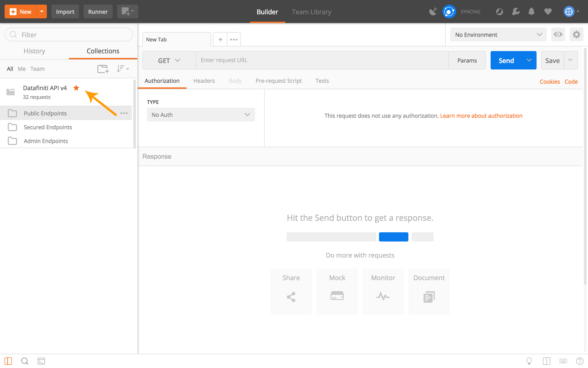The height and width of the screenshot is (368, 588).
Task: Open the new window icon in toolbar
Action: (127, 11)
